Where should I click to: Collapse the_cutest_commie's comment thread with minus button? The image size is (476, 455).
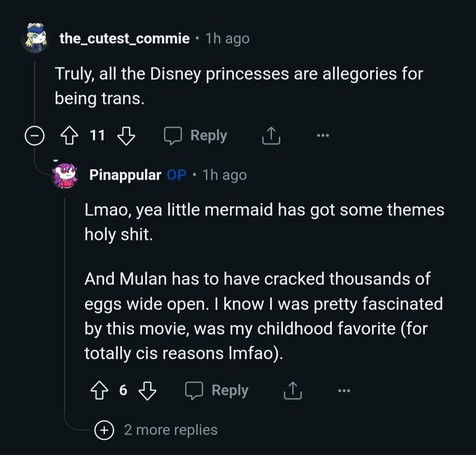[35, 135]
